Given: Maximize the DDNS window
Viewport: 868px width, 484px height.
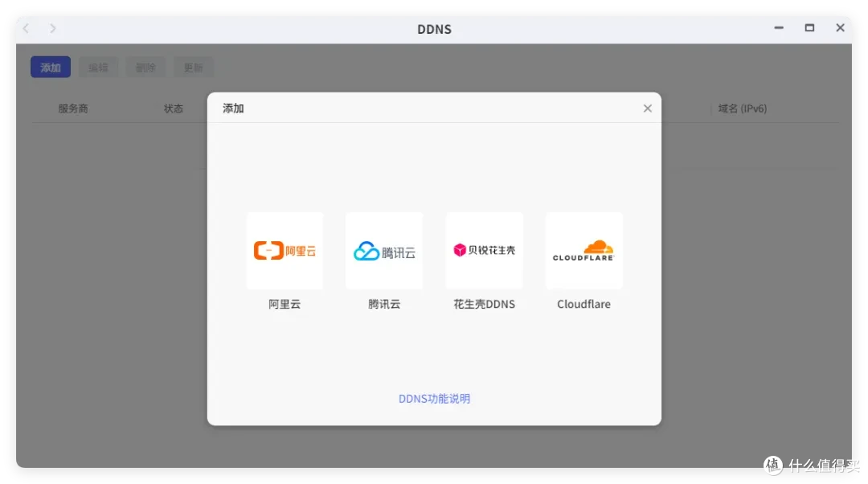Looking at the screenshot, I should click(x=809, y=27).
